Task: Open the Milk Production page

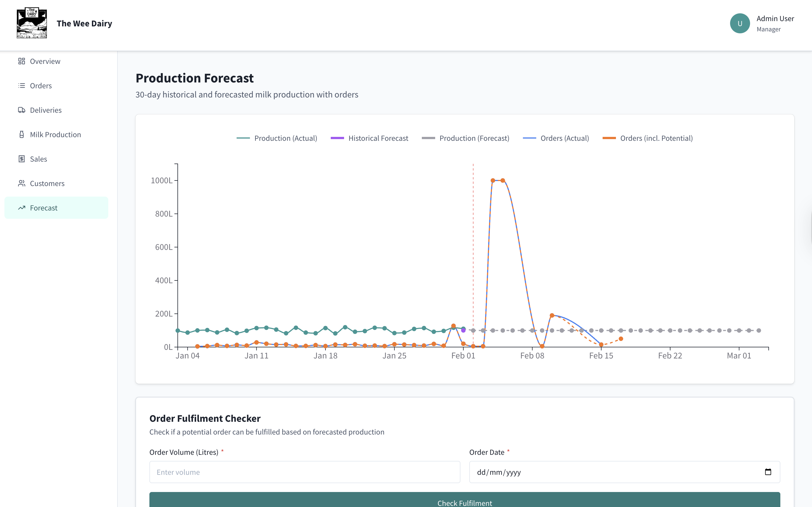Action: [55, 134]
